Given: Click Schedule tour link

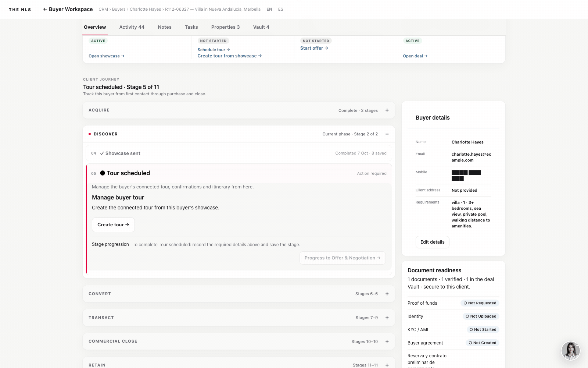Looking at the screenshot, I should pyautogui.click(x=214, y=50).
